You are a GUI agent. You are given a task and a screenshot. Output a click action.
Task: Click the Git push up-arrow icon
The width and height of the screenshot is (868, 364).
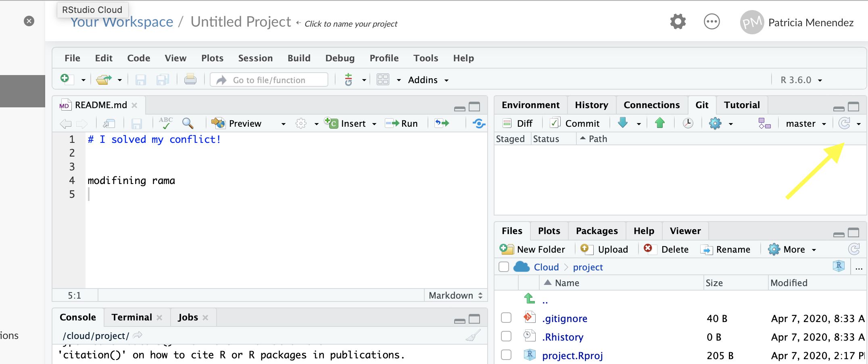click(x=660, y=123)
